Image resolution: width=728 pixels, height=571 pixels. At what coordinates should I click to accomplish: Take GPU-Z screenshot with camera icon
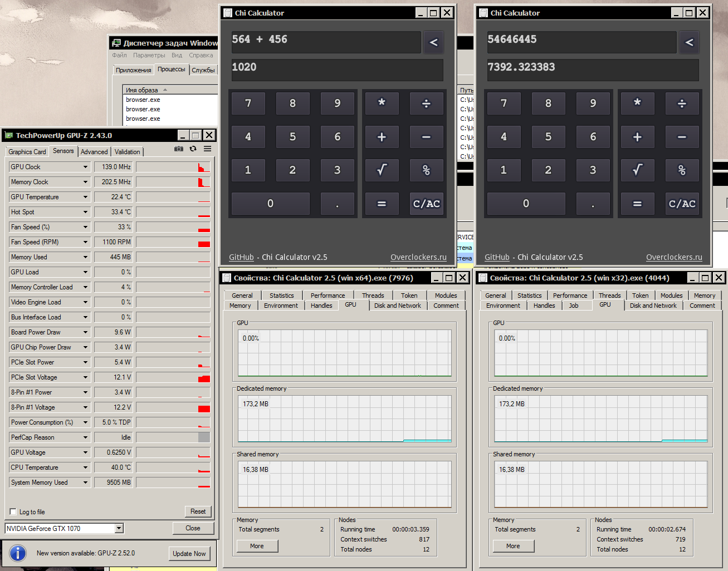pos(179,149)
